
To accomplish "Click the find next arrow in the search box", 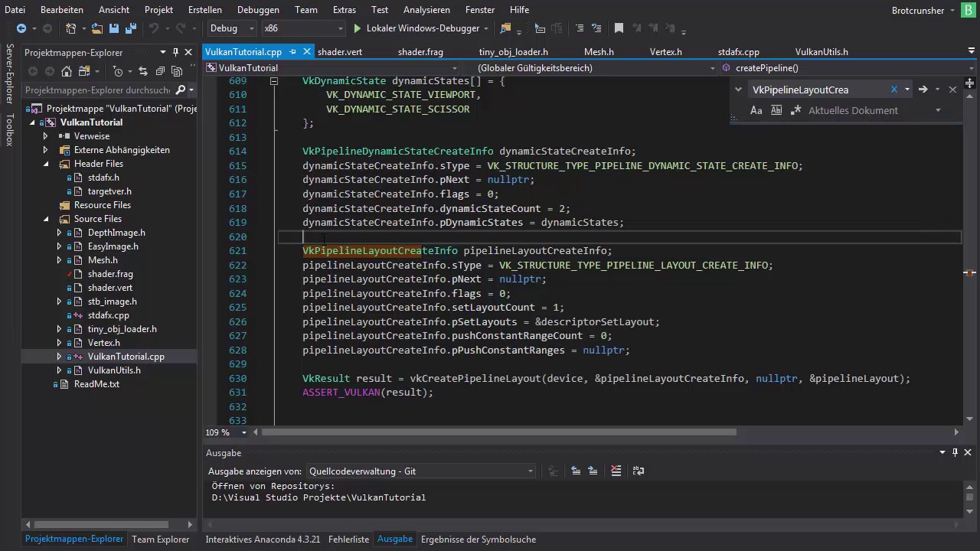I will click(x=923, y=90).
